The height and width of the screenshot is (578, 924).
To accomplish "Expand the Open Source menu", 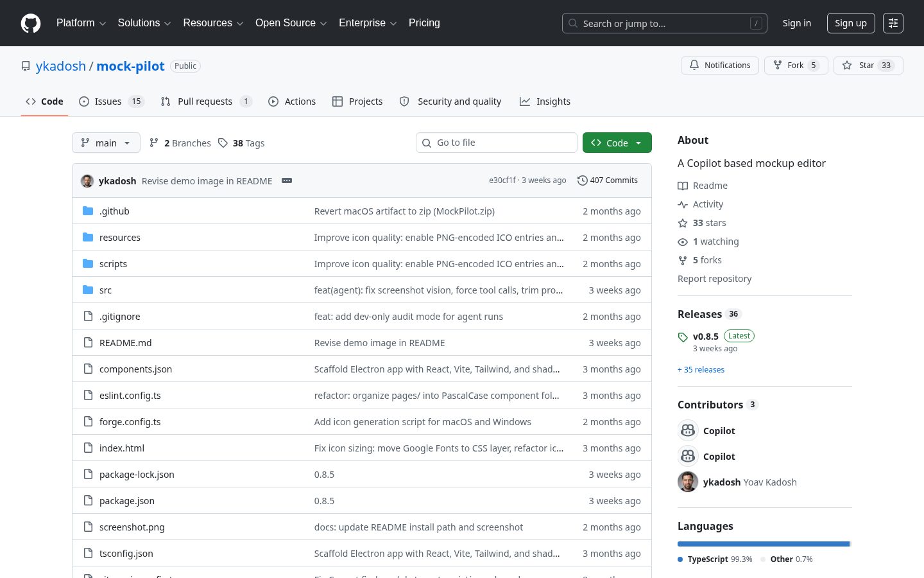I will [x=291, y=23].
